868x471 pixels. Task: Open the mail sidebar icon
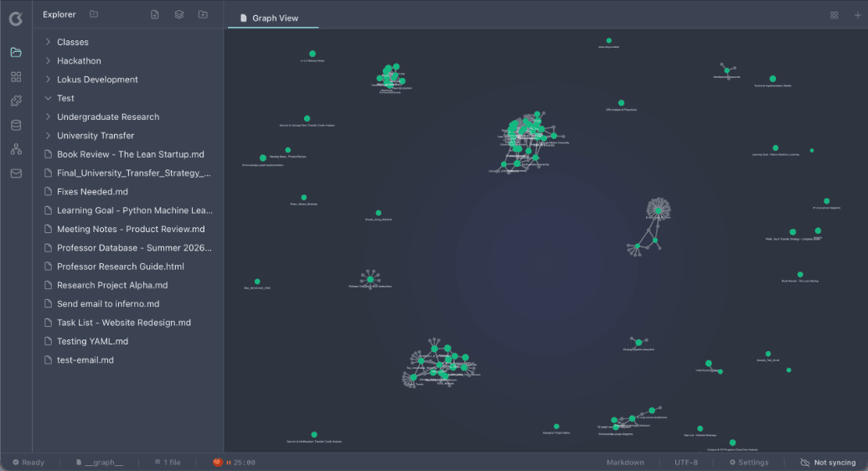pos(16,173)
